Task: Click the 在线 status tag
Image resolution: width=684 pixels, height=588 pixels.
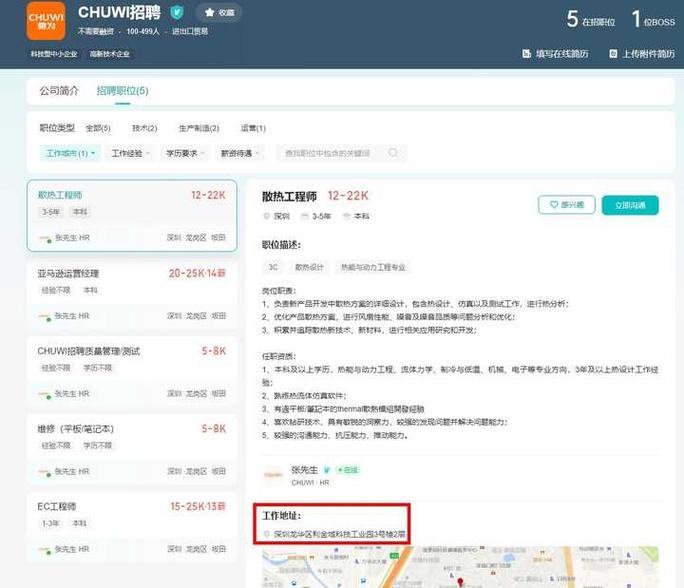Action: [348, 470]
